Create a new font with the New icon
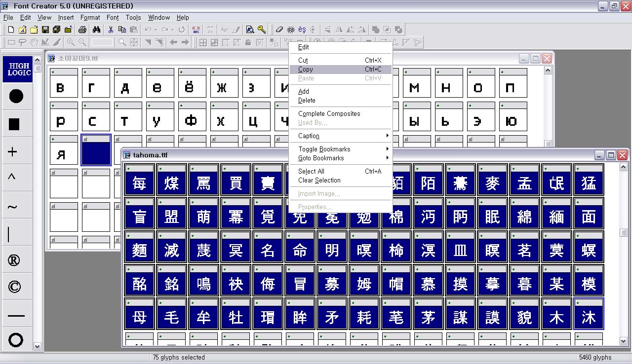 11,30
